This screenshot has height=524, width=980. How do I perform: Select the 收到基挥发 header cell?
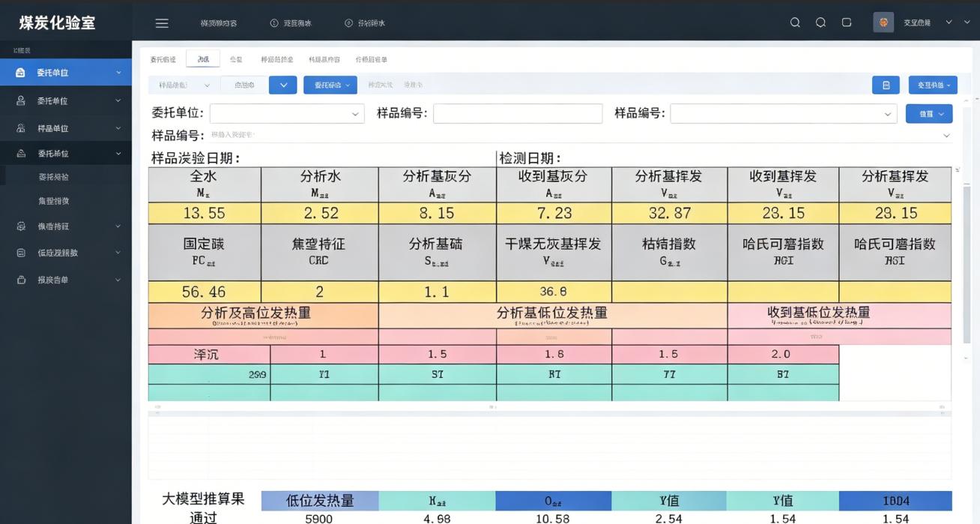point(783,184)
